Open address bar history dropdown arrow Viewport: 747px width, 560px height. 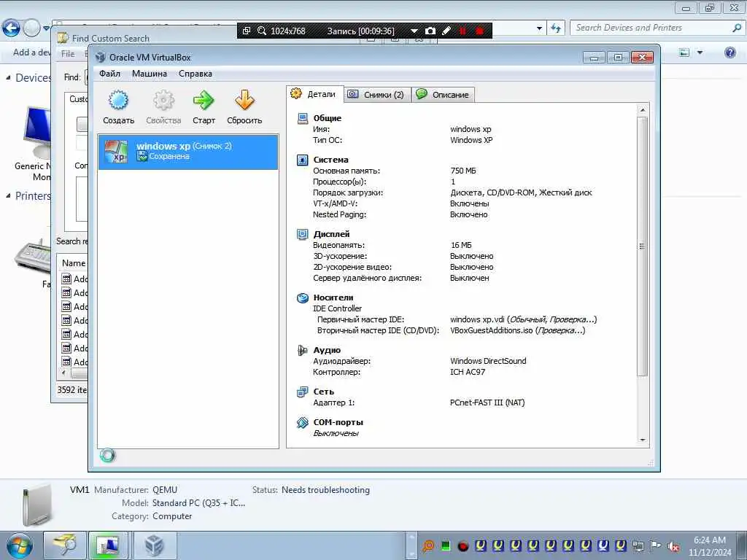539,28
